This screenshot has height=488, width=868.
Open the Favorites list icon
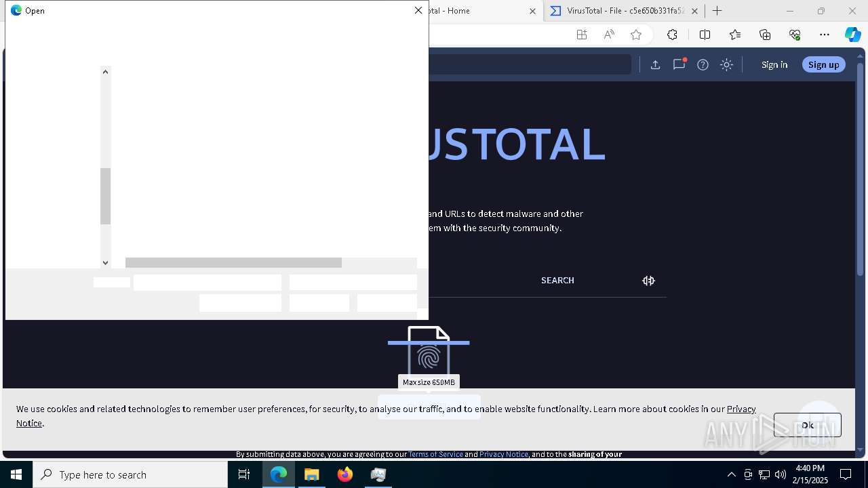[735, 35]
